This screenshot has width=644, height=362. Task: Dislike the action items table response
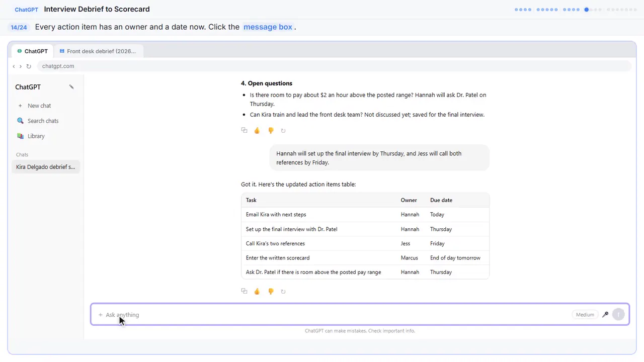pyautogui.click(x=271, y=291)
